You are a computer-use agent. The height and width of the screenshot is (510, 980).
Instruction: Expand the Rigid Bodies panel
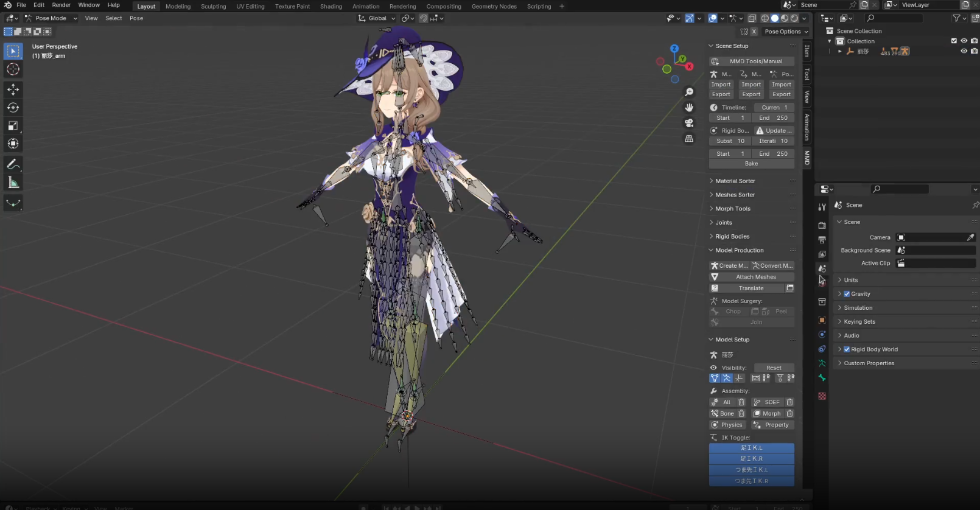[x=732, y=237]
